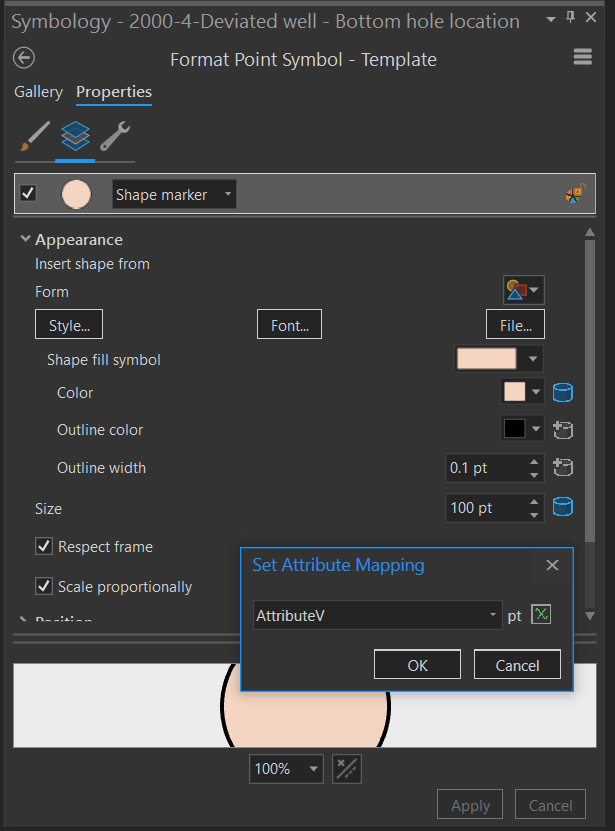Open the pane options arrow menu
This screenshot has height=831, width=615.
551,19
